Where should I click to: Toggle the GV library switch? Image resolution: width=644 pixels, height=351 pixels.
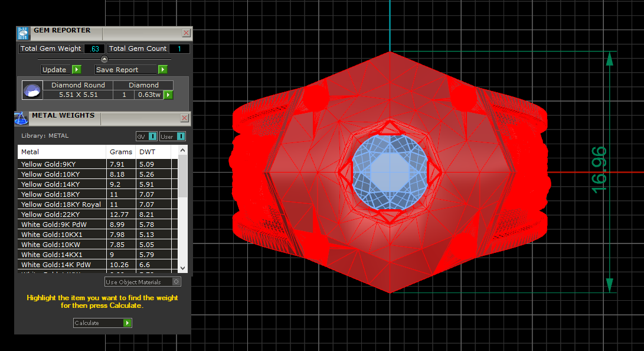coord(152,136)
